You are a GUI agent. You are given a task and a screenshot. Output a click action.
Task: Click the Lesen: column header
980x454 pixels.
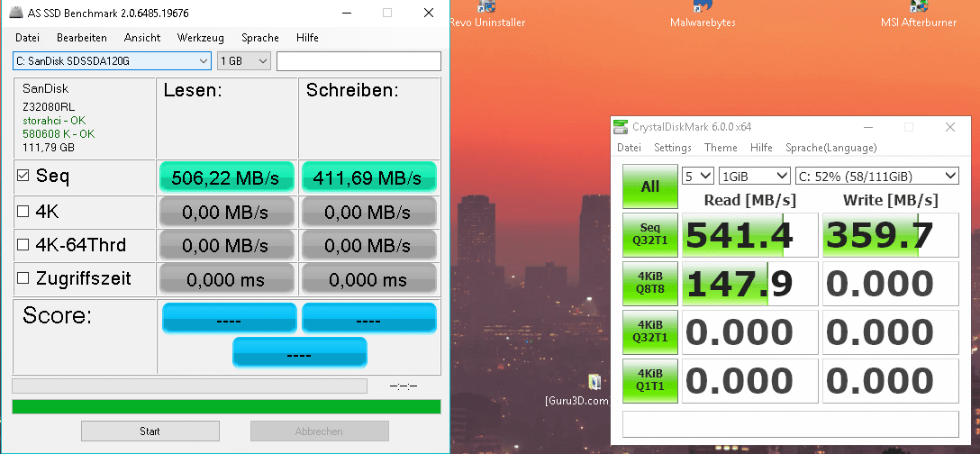[x=193, y=90]
